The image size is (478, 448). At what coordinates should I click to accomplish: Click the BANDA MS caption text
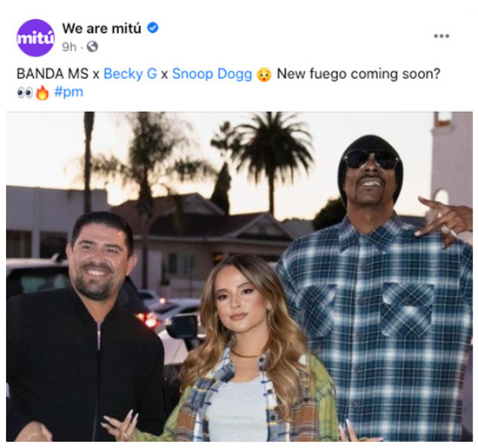52,74
